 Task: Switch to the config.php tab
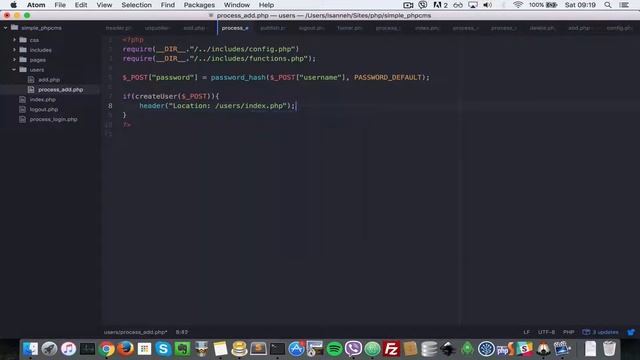618,28
